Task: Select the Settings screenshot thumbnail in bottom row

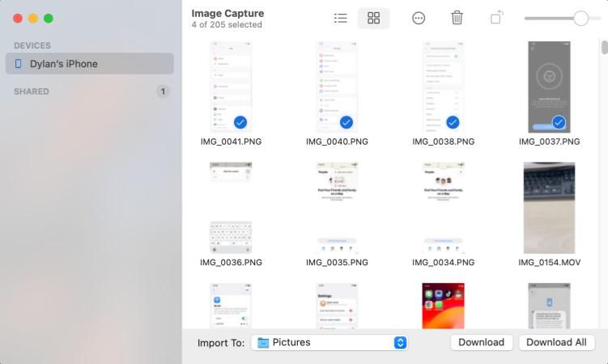Action: point(337,306)
